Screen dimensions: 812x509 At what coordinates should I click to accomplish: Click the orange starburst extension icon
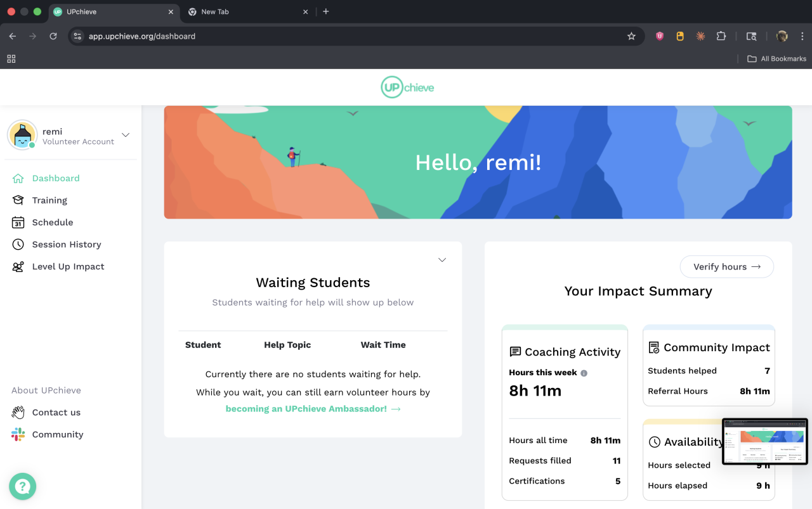(x=700, y=36)
